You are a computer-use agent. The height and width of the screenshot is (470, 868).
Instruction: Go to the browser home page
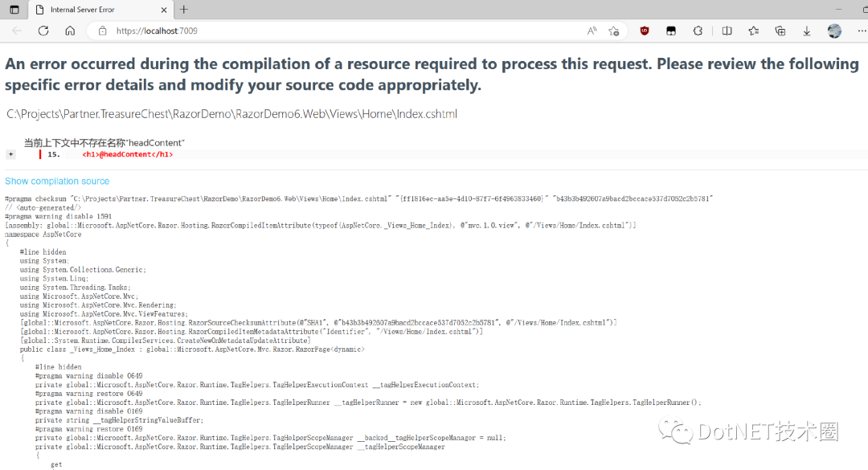(70, 31)
